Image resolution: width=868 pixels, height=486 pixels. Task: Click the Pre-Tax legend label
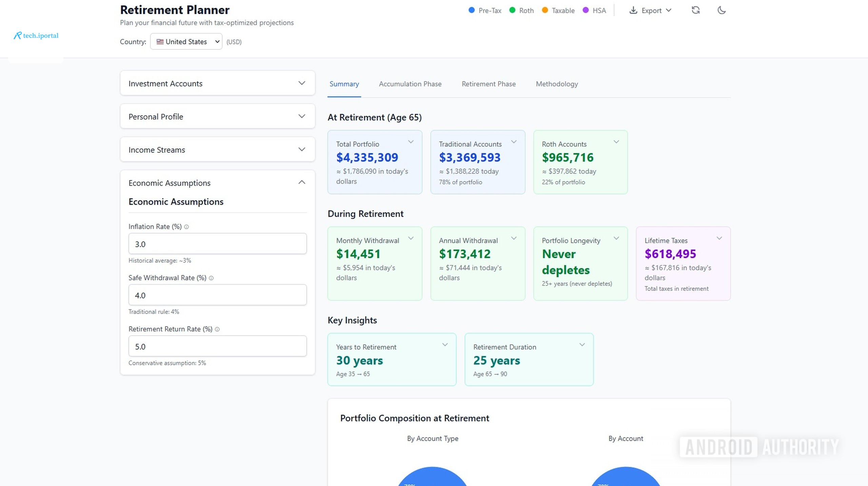tap(490, 11)
